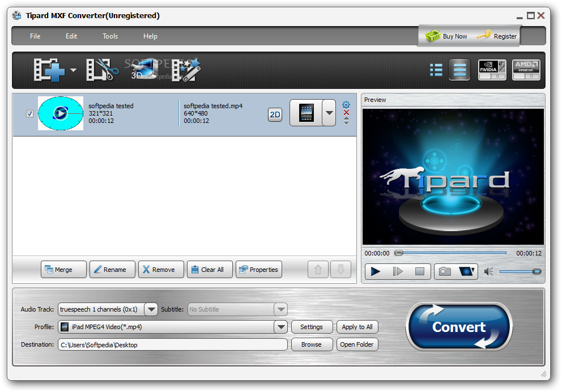
Task: Expand the Add File dropdown arrow
Action: pyautogui.click(x=74, y=70)
